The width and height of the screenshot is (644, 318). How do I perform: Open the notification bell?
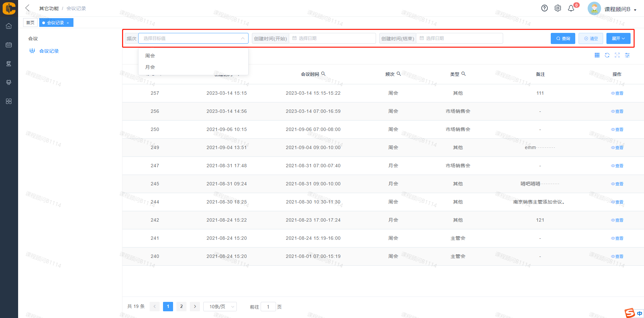coord(571,8)
